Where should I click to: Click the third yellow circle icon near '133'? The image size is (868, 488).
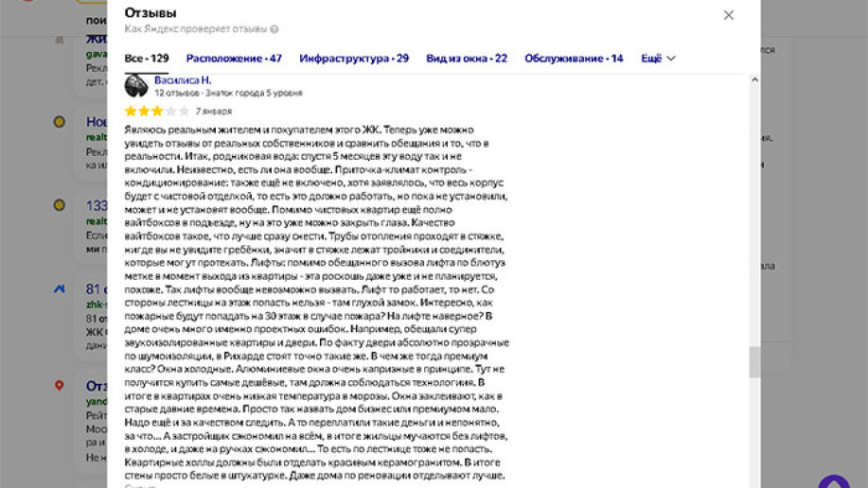click(59, 204)
